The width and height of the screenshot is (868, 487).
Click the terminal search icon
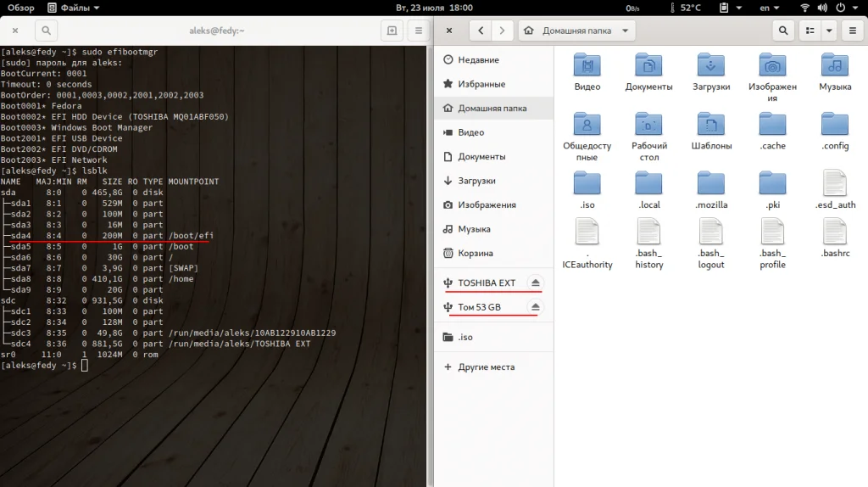(x=46, y=31)
